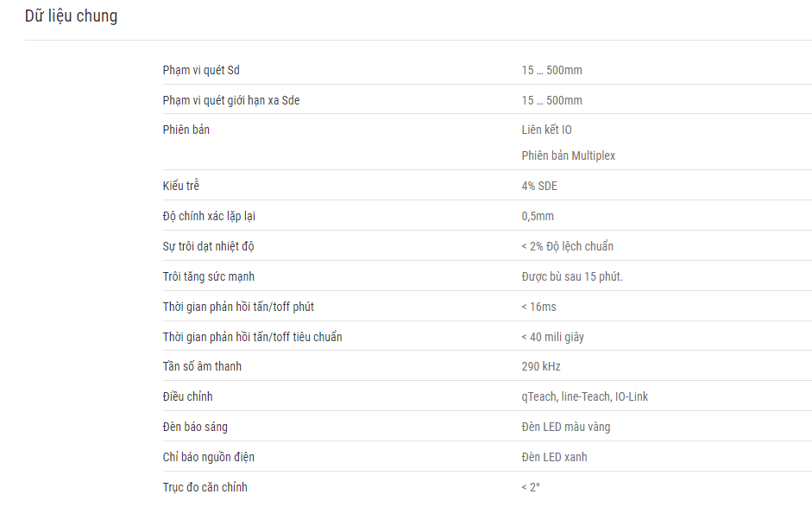Click the "< 2% Độ lệch chuẩn" value

coord(567,246)
